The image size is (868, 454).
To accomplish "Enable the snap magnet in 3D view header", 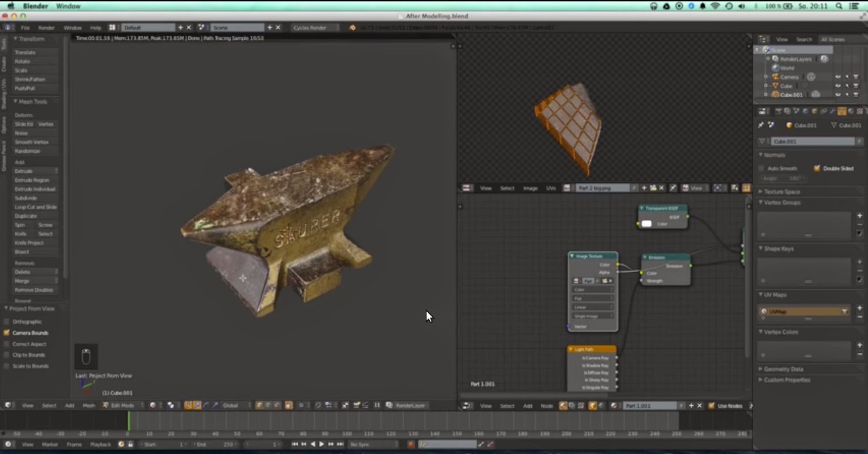I will (x=317, y=405).
